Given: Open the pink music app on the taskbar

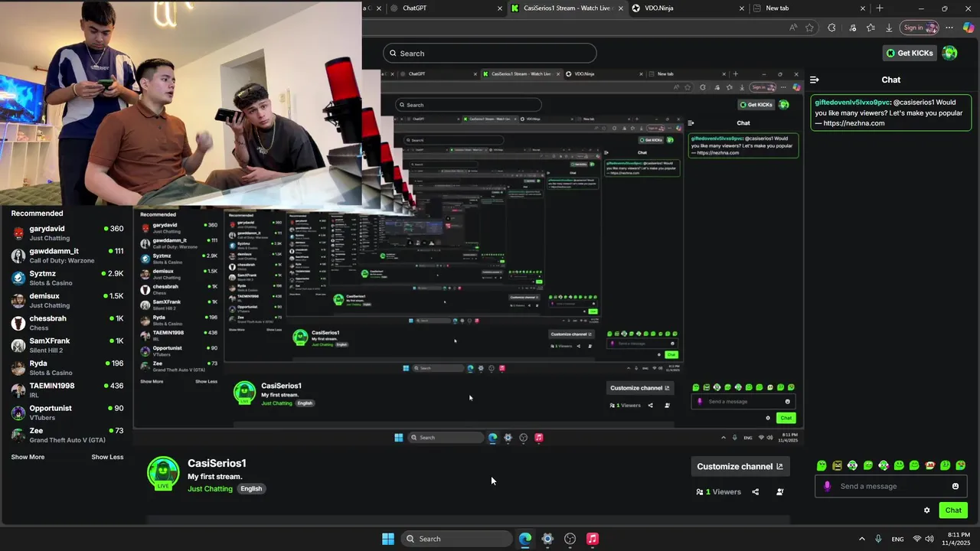Looking at the screenshot, I should 593,539.
